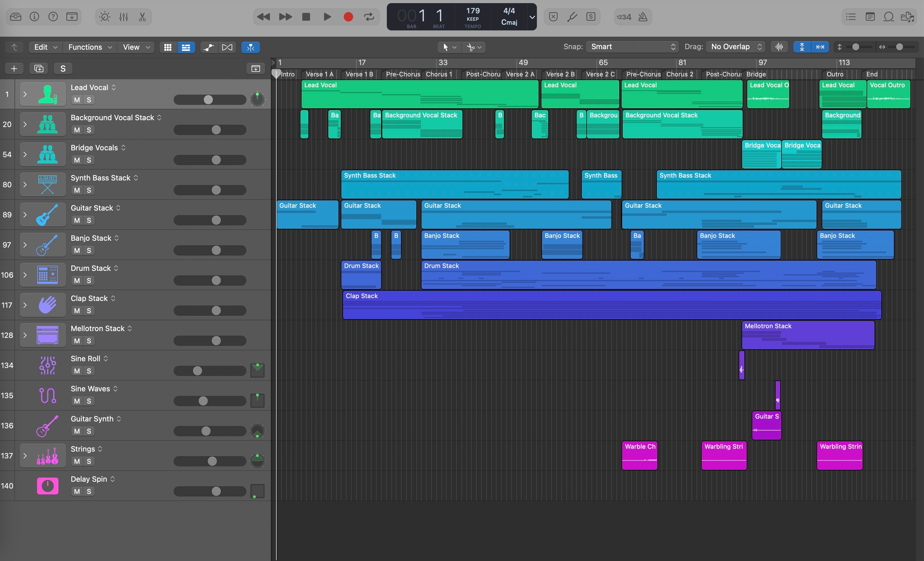Enable the cycle loop toggle
The height and width of the screenshot is (561, 924).
point(369,17)
